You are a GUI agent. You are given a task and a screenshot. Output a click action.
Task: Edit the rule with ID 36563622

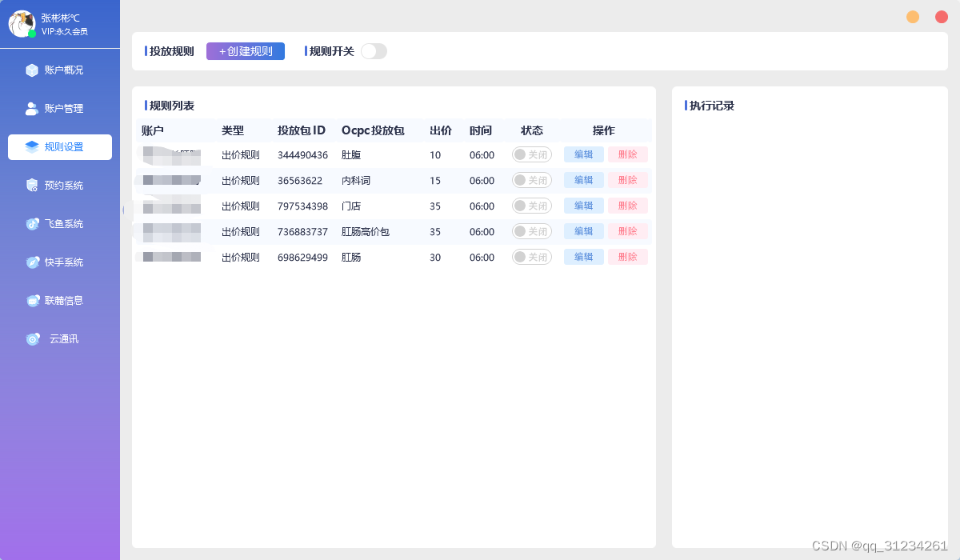pos(584,180)
